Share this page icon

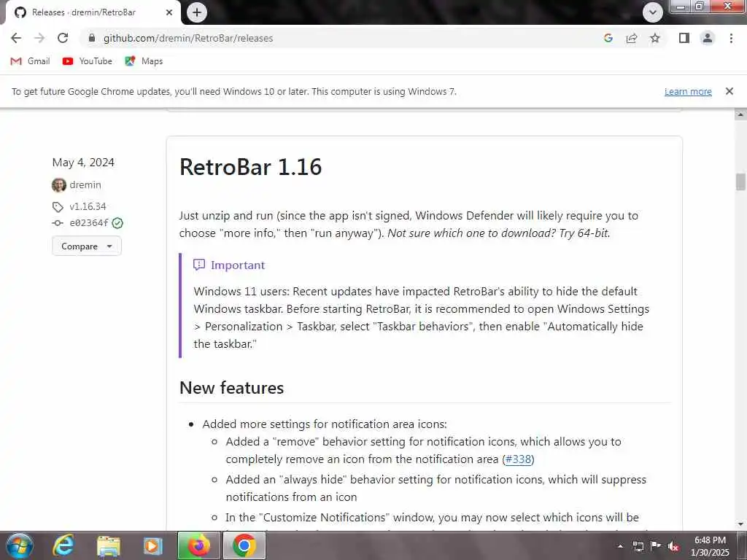pos(632,38)
